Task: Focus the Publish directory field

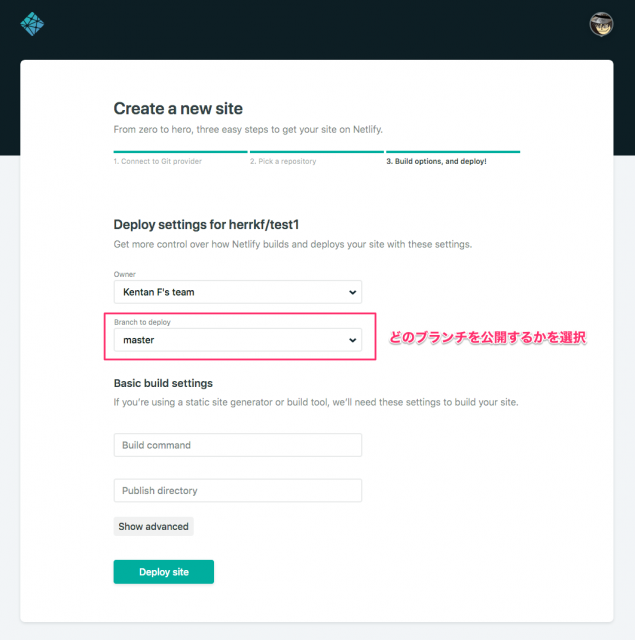Action: coord(238,491)
